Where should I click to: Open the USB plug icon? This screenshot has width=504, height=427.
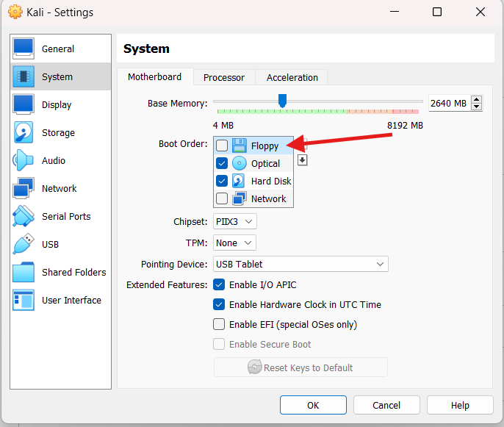(x=24, y=244)
